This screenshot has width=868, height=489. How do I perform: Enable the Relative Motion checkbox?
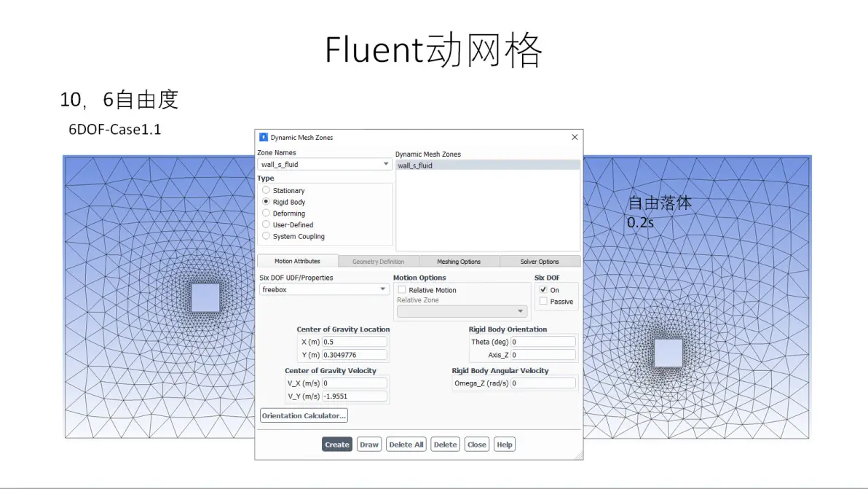402,289
